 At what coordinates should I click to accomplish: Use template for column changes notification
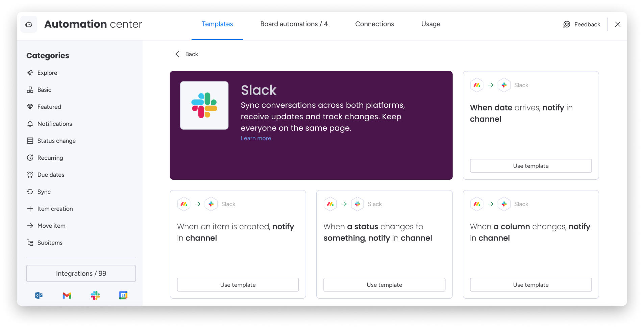pos(531,285)
